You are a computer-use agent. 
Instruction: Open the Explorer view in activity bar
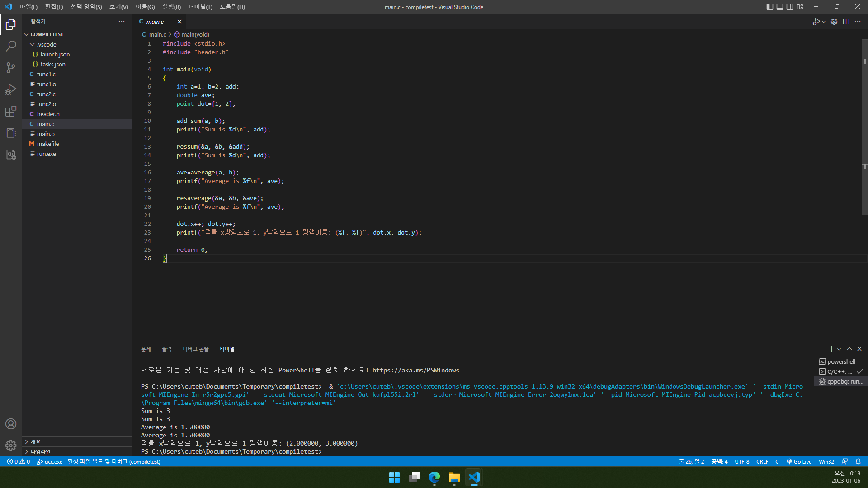click(x=11, y=24)
